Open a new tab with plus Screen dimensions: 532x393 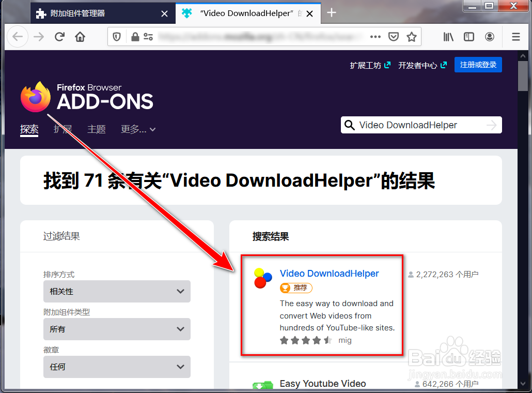pos(331,12)
